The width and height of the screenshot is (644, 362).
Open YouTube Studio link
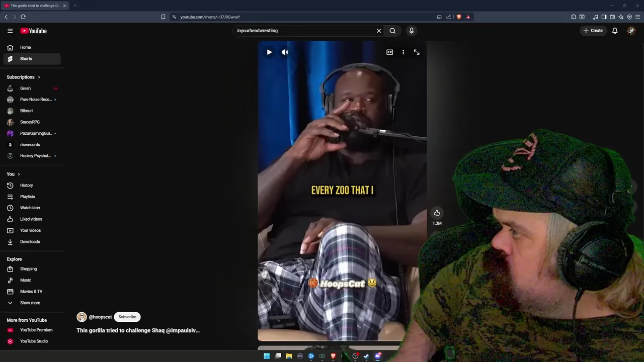(32, 341)
